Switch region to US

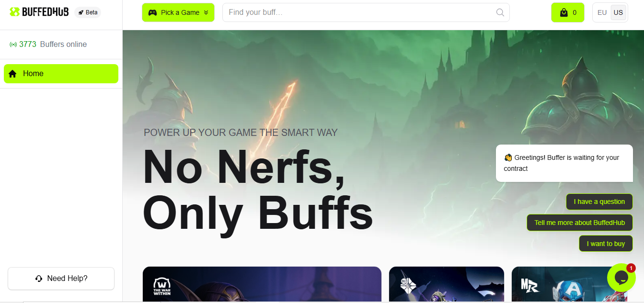point(619,12)
